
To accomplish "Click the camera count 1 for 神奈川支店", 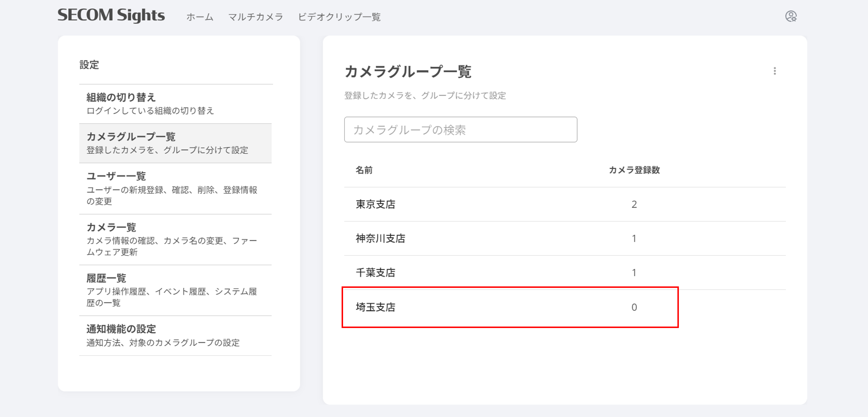I will 634,238.
